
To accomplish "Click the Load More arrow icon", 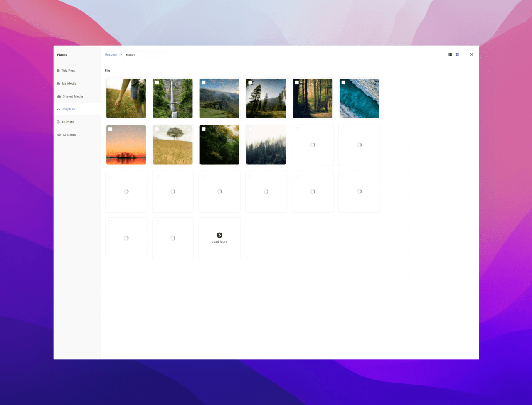I will pyautogui.click(x=219, y=235).
